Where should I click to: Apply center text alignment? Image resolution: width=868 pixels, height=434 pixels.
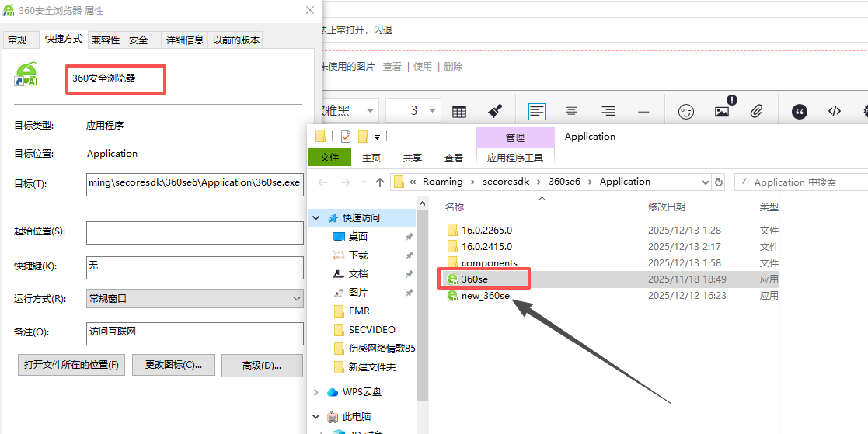point(571,111)
